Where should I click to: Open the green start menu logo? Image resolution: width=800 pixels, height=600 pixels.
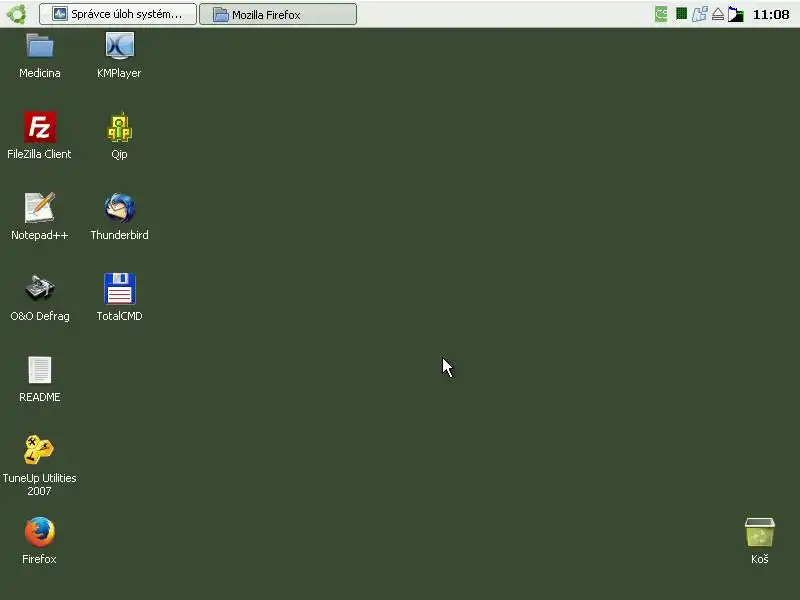[x=16, y=14]
